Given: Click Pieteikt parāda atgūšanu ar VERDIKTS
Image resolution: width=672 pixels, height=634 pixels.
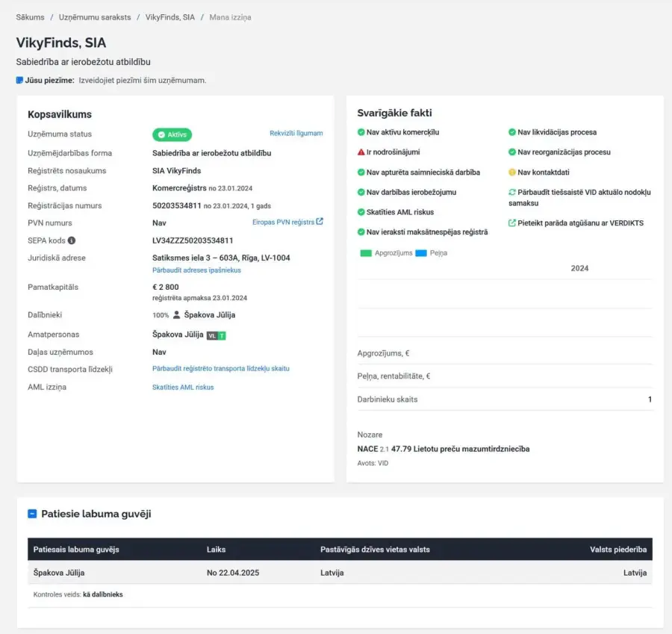Looking at the screenshot, I should [x=580, y=223].
